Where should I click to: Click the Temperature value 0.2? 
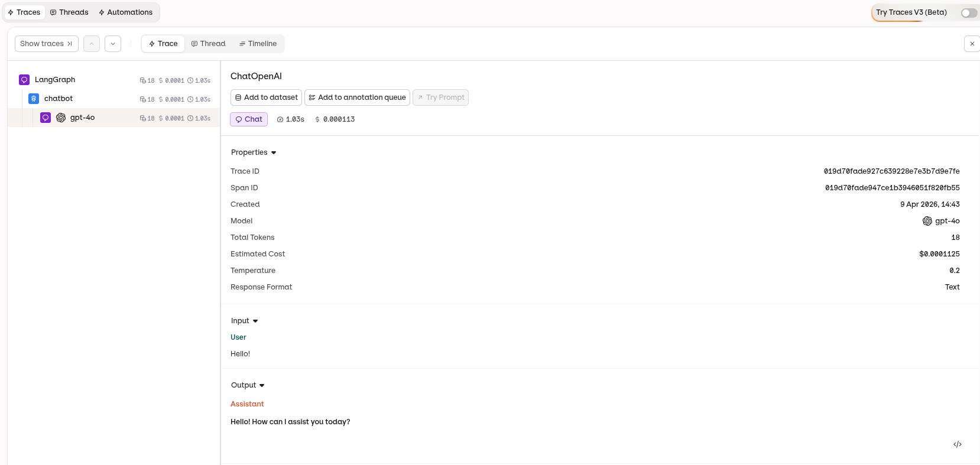click(955, 271)
